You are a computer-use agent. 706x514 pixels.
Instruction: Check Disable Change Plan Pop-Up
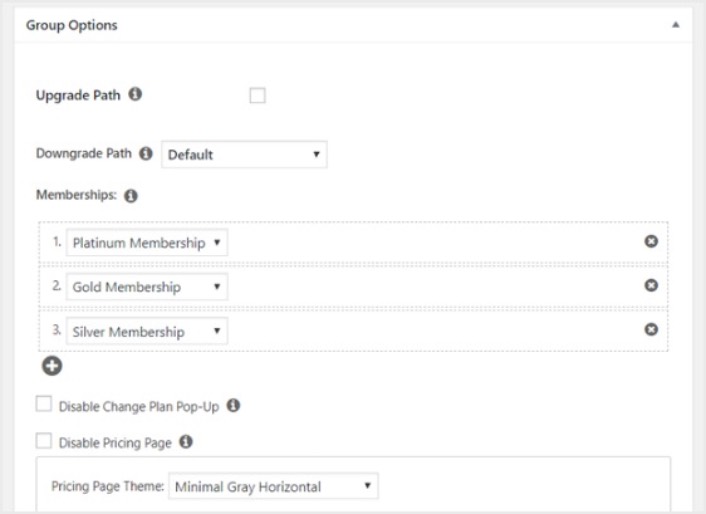(43, 406)
